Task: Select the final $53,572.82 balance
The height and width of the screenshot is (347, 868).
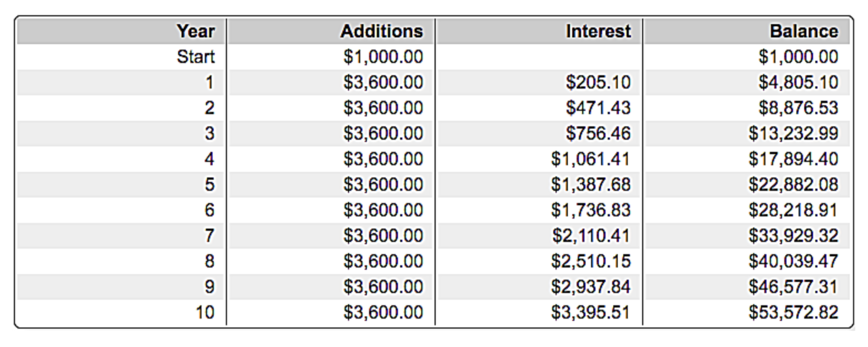Action: point(793,312)
